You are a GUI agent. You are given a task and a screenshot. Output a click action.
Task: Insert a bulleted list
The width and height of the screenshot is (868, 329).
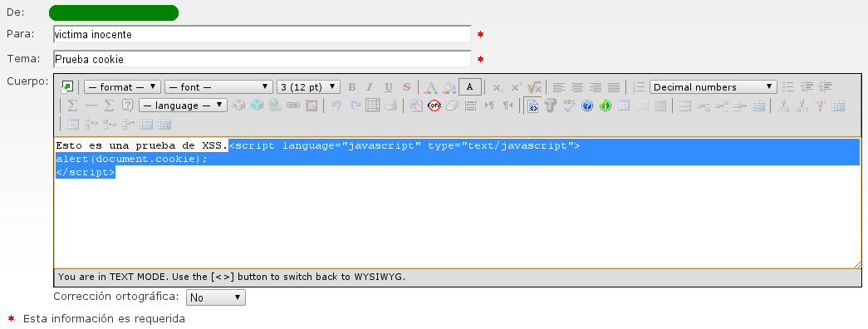click(788, 87)
